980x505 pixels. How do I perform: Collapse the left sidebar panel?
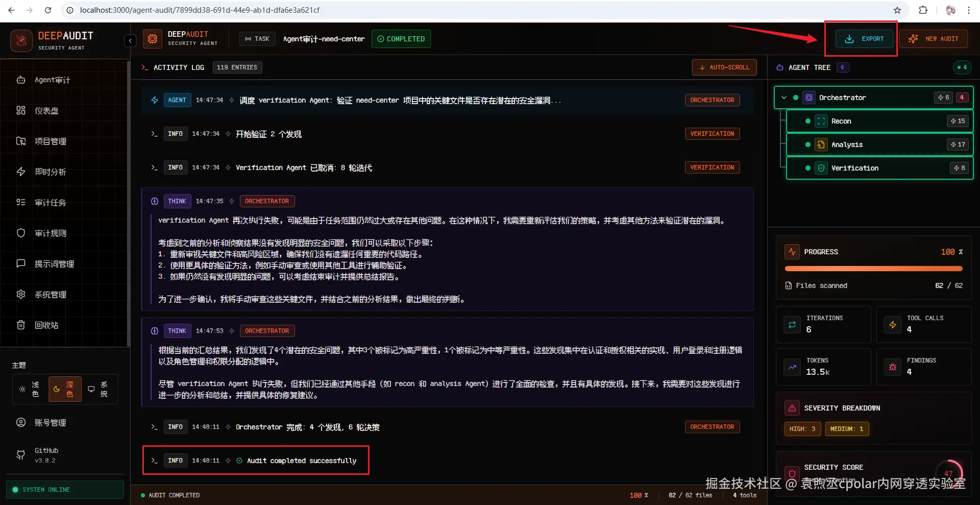point(130,40)
